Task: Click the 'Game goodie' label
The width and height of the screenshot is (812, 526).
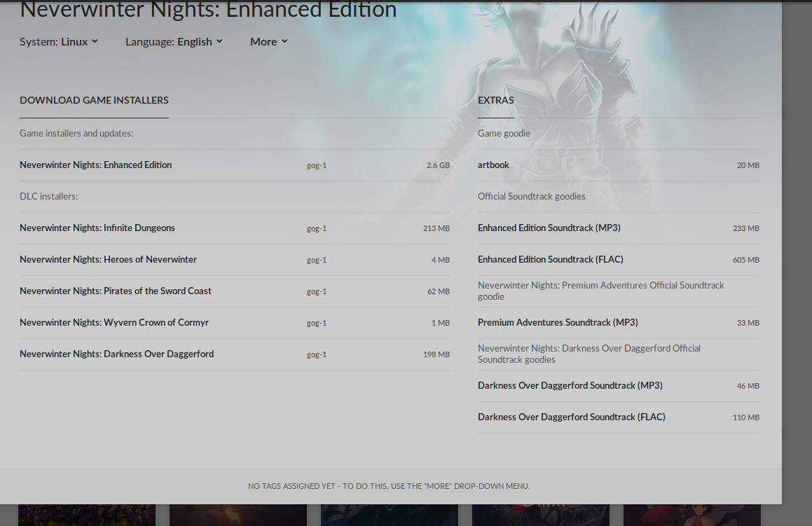Action: pos(504,134)
